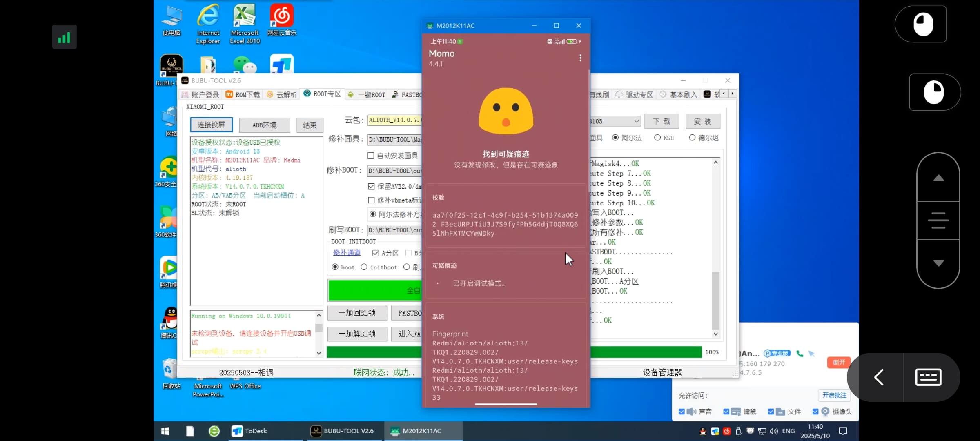This screenshot has height=441, width=980.
Task: Click the ADB环境 button
Action: tap(265, 125)
